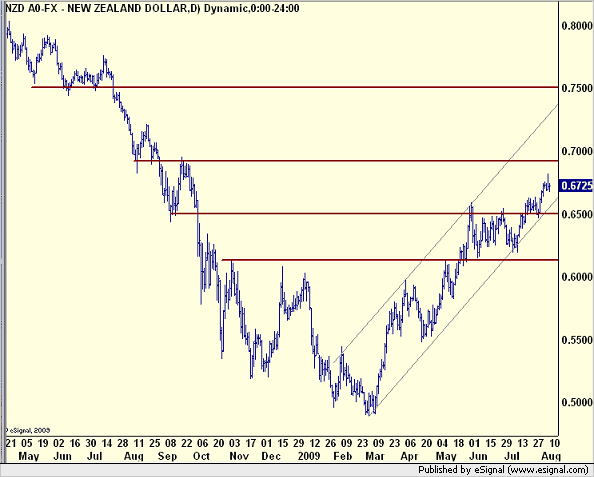This screenshot has height=477, width=594.
Task: Click the day label 17 on time axis
Action: click(x=251, y=443)
